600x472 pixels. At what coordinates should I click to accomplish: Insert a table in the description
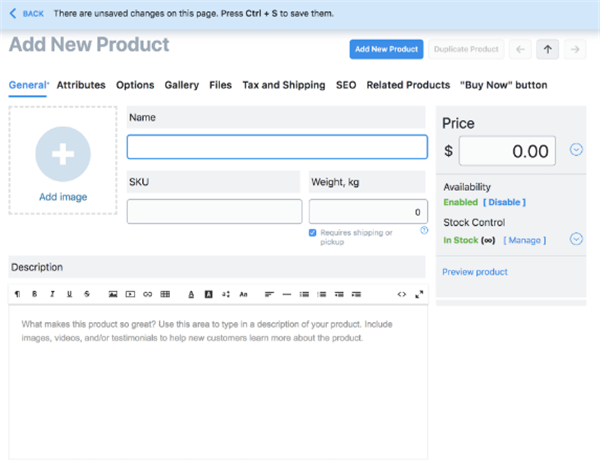tap(165, 294)
